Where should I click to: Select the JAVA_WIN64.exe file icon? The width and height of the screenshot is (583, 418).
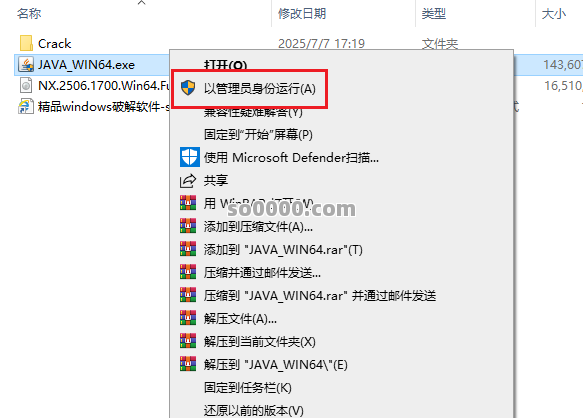[26, 65]
